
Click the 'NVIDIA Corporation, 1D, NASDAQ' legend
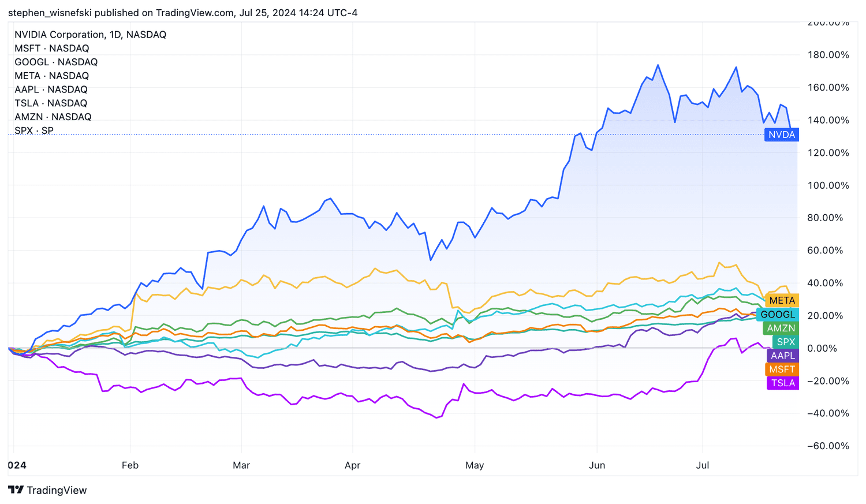[90, 35]
